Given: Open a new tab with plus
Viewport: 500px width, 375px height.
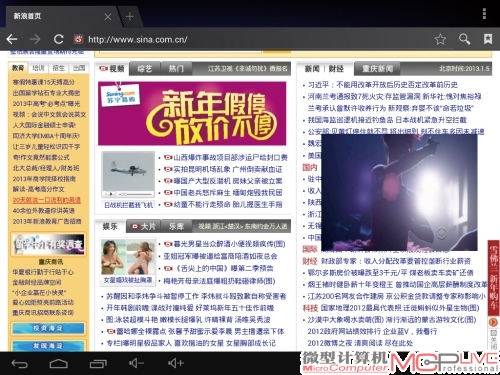Looking at the screenshot, I should click(130, 16).
